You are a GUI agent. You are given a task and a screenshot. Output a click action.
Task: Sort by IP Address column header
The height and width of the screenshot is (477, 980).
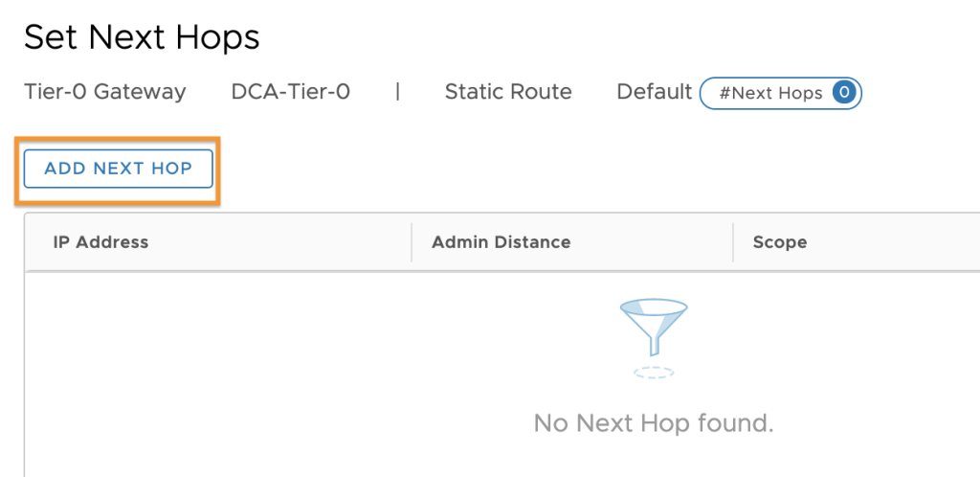[100, 242]
